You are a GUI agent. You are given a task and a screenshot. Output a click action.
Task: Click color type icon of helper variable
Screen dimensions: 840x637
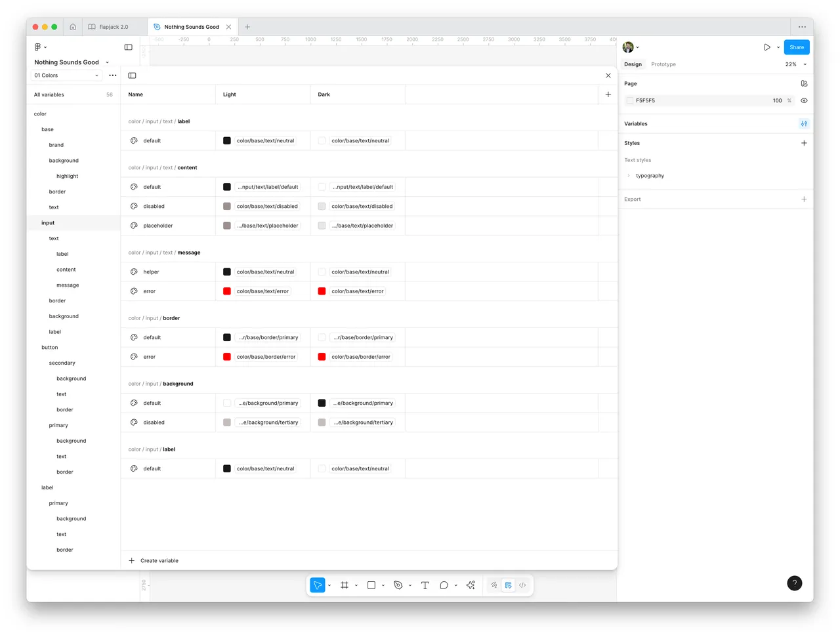[x=134, y=272]
